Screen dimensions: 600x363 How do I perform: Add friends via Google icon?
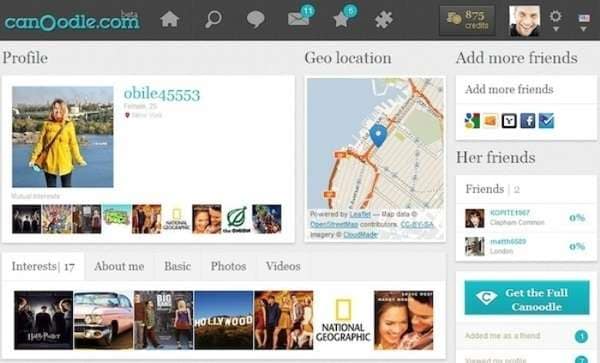point(472,121)
